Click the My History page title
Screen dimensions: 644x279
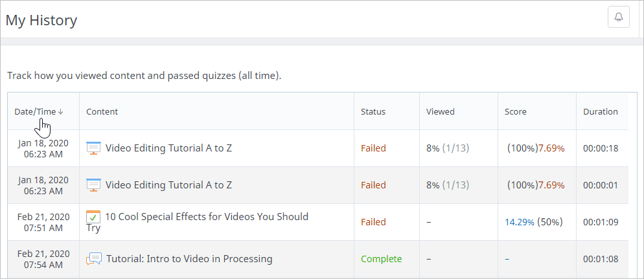click(41, 20)
